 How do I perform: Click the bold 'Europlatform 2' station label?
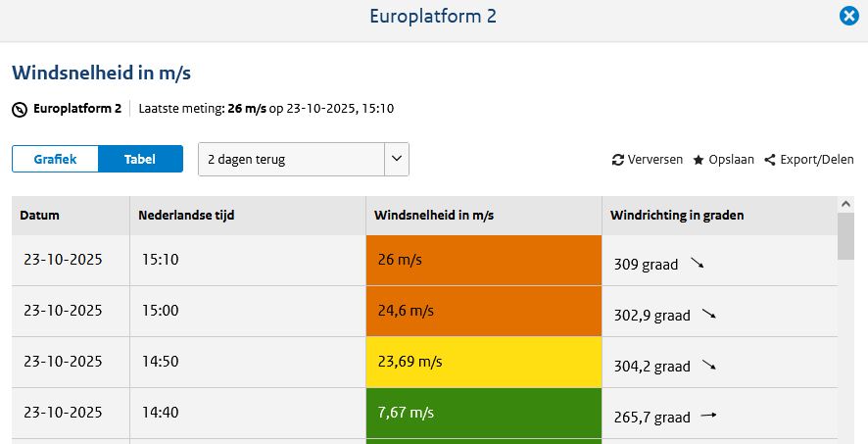click(x=77, y=109)
